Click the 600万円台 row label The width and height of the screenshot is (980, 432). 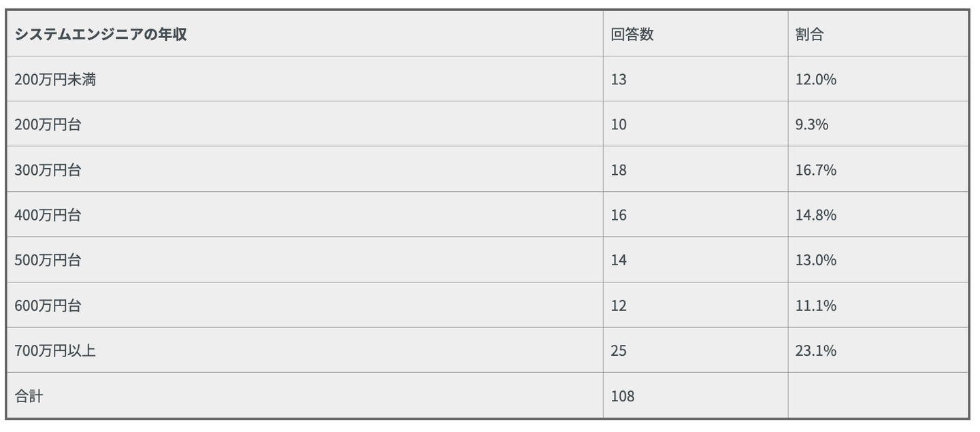click(48, 305)
